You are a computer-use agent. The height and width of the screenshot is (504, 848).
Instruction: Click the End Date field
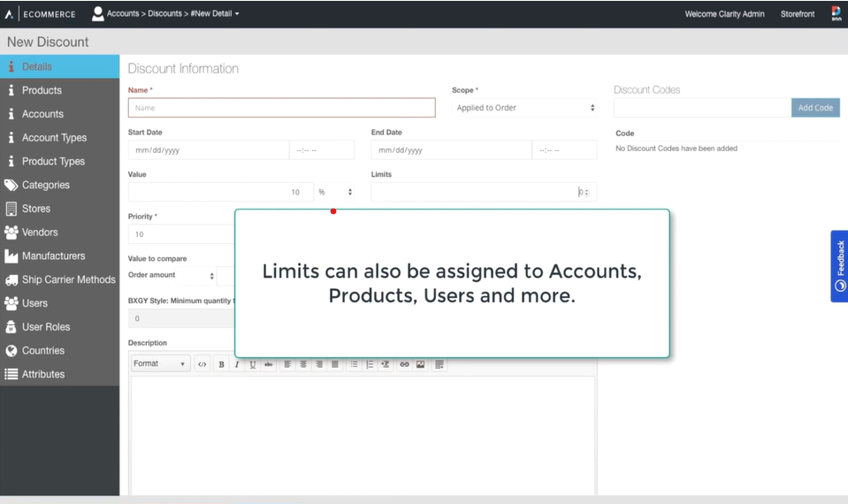click(x=452, y=149)
